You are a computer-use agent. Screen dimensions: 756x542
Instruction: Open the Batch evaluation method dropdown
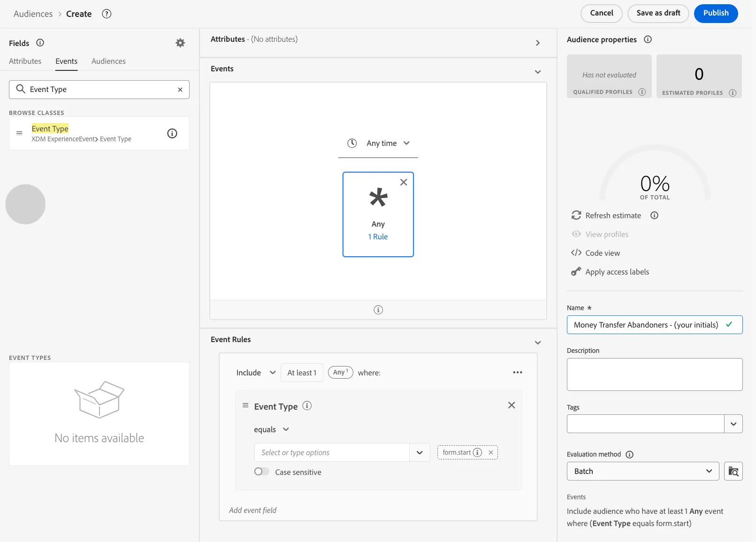coord(643,471)
